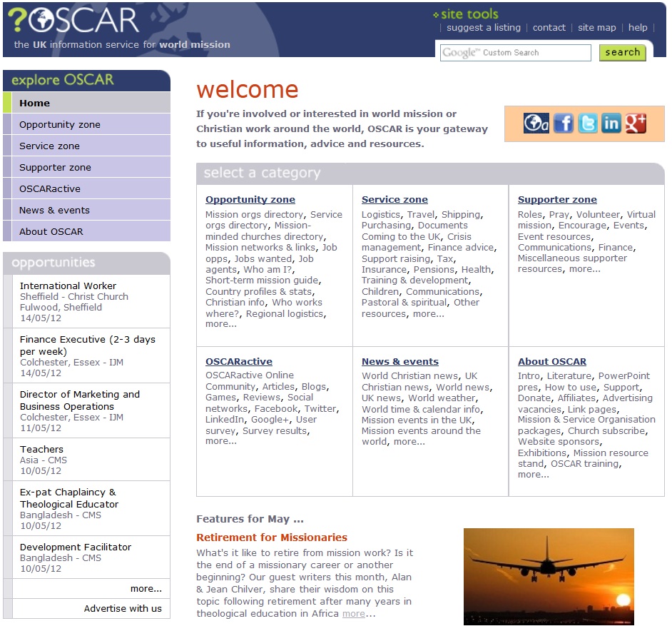Click the Twitter bird icon
This screenshot has height=626, width=672.
pos(587,123)
